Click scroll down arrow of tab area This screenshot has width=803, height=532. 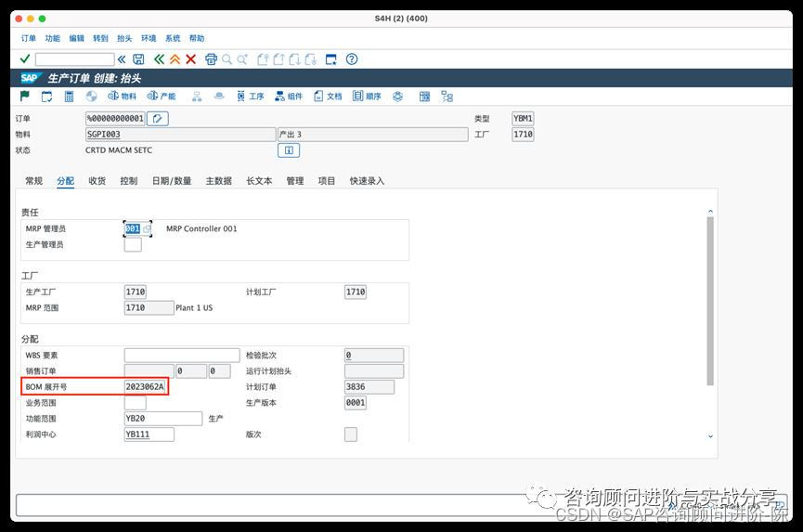[x=710, y=436]
